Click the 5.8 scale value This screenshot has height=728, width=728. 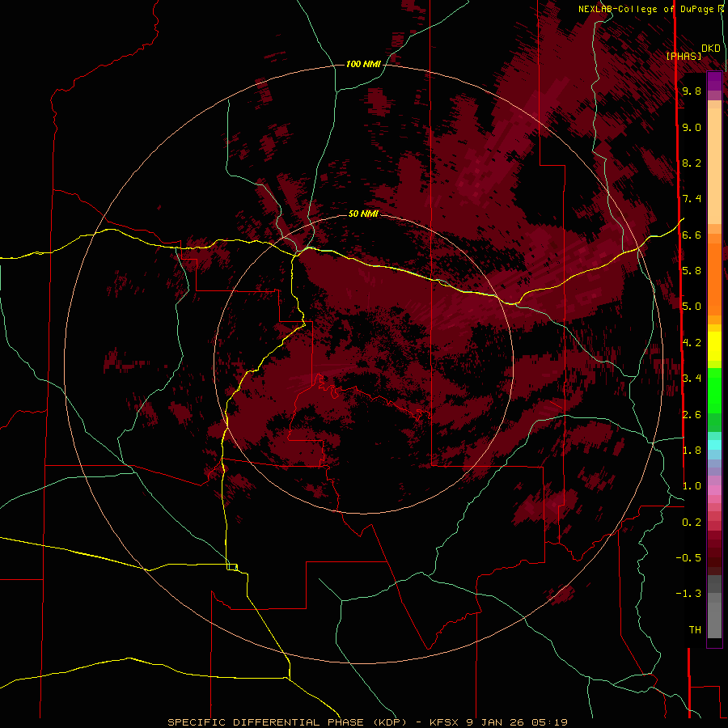pyautogui.click(x=692, y=271)
